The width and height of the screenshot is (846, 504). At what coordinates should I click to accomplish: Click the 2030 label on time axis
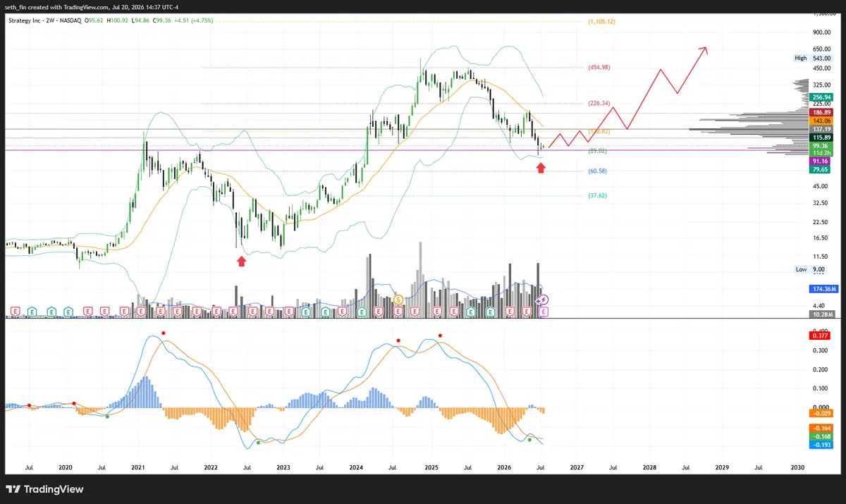798,467
